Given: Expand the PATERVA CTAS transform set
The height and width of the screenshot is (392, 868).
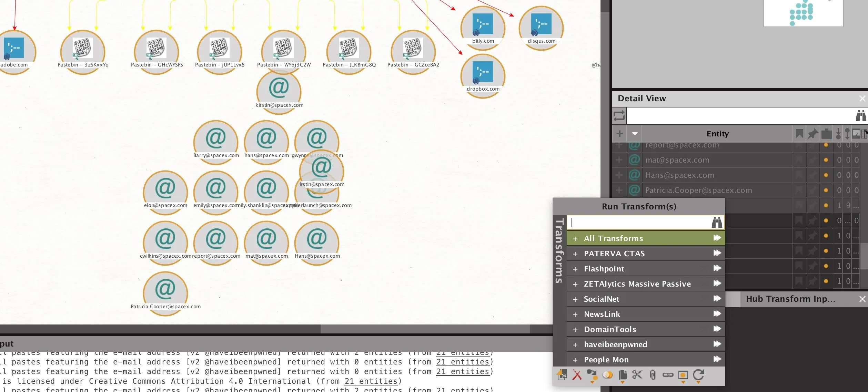Looking at the screenshot, I should pos(575,254).
